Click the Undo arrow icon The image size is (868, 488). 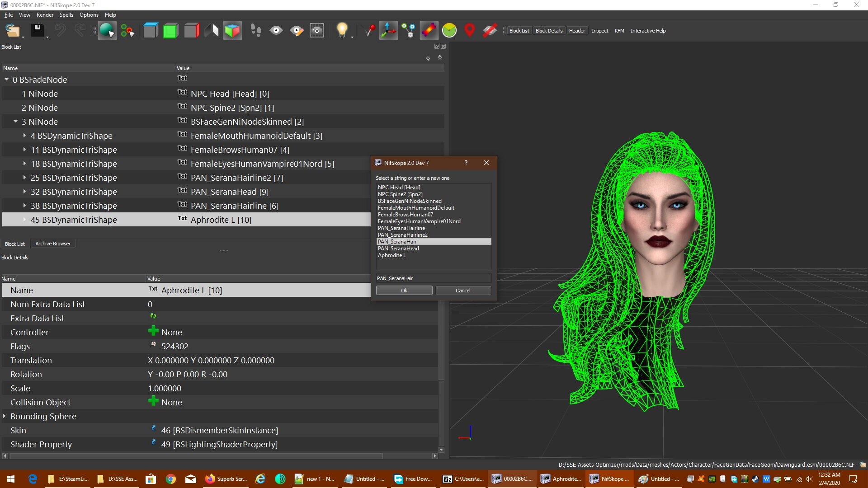click(60, 31)
